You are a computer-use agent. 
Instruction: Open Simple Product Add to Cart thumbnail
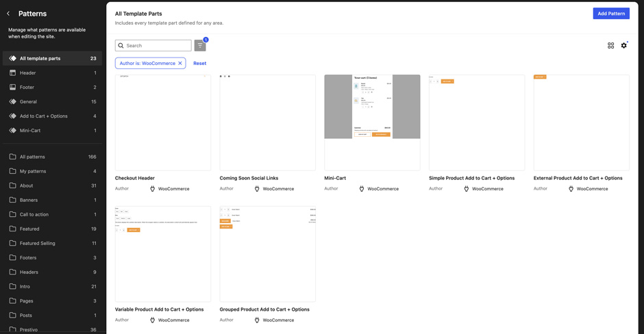click(477, 123)
